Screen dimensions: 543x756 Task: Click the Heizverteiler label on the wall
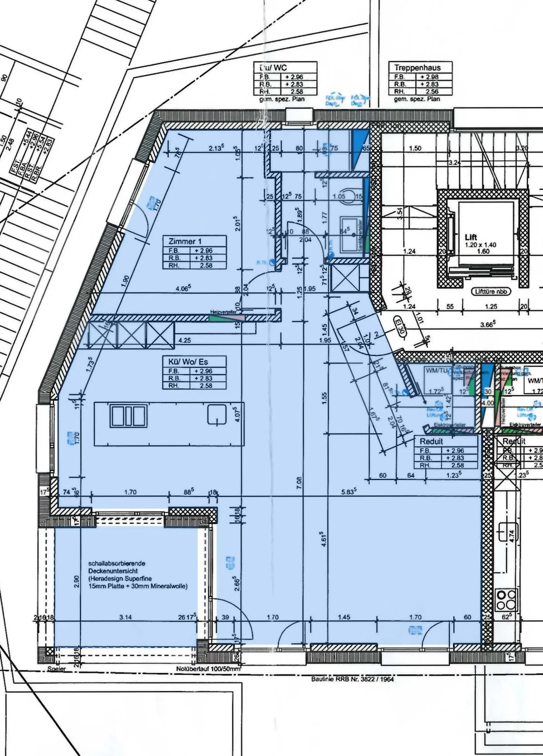tap(223, 312)
